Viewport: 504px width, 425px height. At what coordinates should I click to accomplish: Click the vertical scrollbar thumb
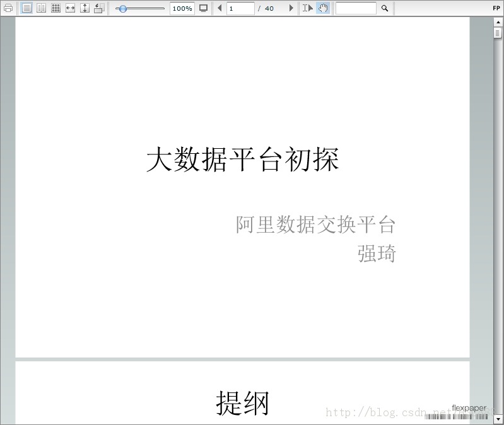[x=498, y=33]
